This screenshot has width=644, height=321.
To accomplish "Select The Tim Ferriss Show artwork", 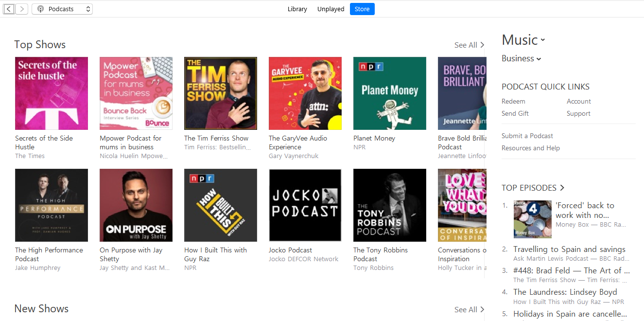I will pos(221,93).
